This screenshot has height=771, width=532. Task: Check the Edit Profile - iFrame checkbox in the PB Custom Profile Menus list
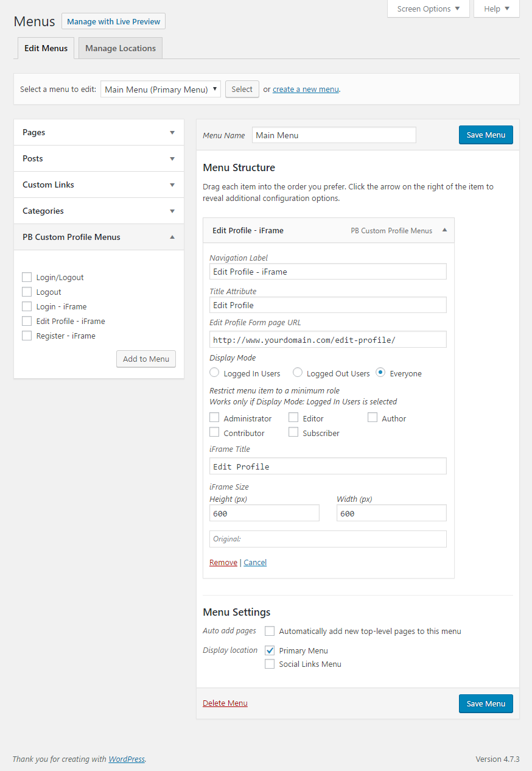(27, 321)
